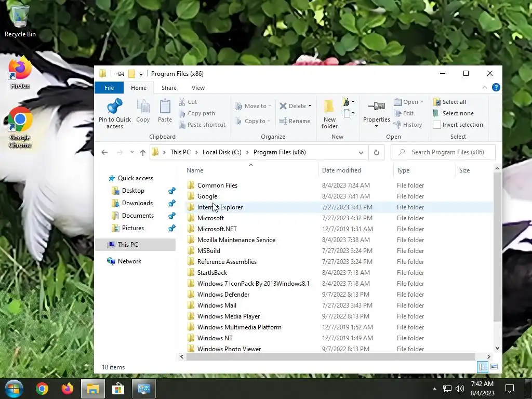This screenshot has width=532, height=399.
Task: Sort by Type column header
Action: pos(424,170)
